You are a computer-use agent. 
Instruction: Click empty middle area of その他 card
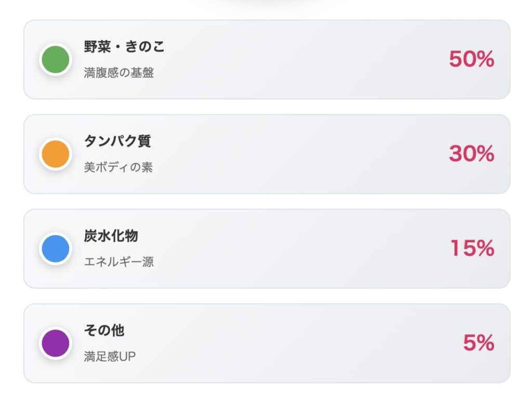point(291,343)
